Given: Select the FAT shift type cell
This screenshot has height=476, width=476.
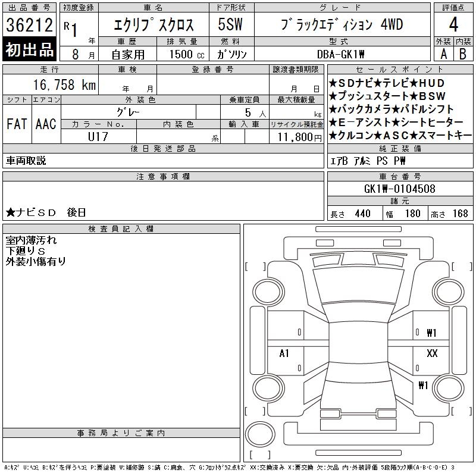Looking at the screenshot, I should (17, 124).
